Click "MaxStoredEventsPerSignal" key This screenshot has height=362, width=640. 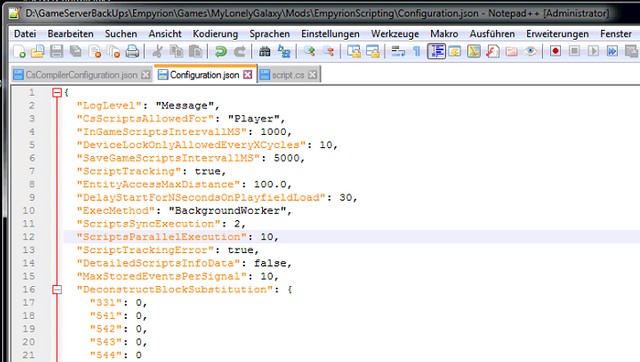[162, 276]
